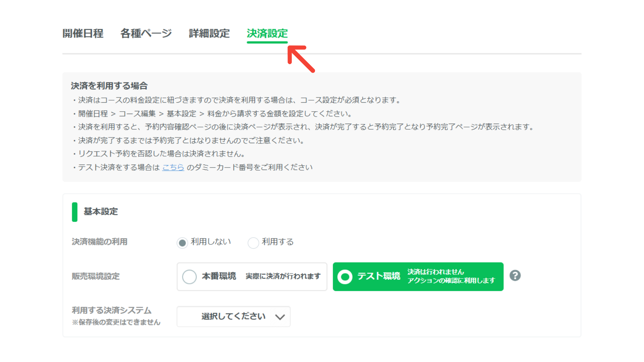Select the 決済設定 tab

click(267, 34)
